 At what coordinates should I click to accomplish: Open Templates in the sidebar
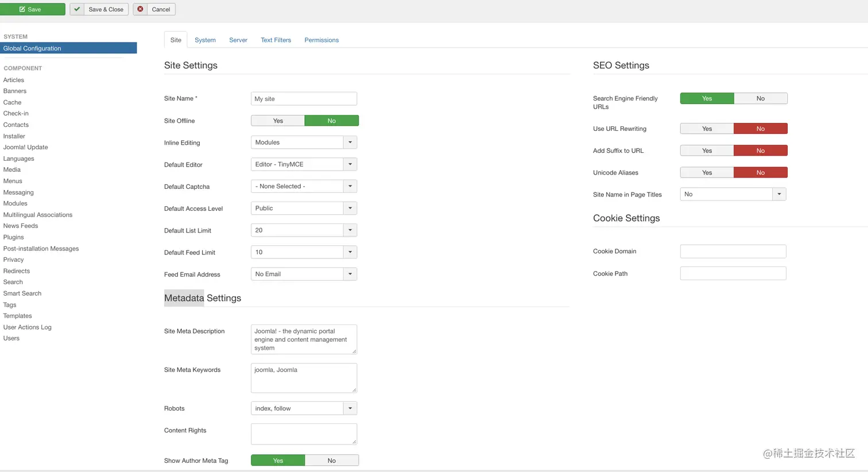(x=18, y=316)
